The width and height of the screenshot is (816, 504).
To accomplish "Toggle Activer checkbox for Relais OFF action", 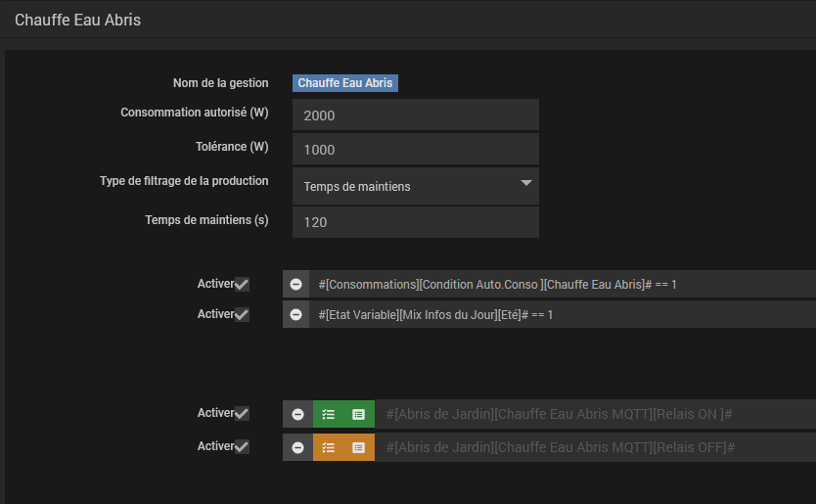I will [242, 447].
